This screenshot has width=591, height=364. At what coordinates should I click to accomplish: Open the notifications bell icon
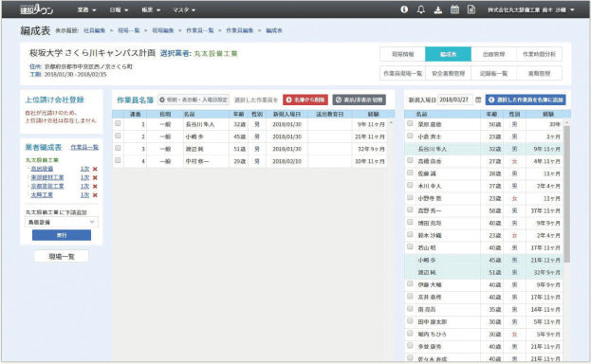(421, 9)
